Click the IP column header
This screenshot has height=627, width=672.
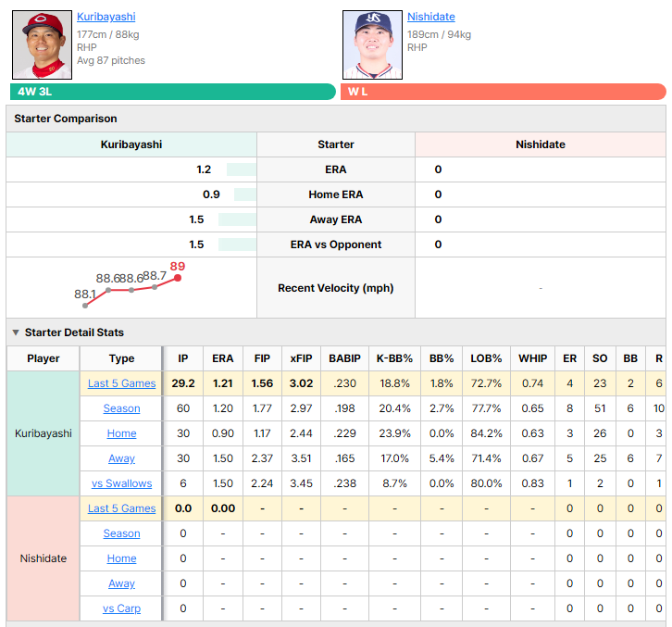tap(183, 358)
